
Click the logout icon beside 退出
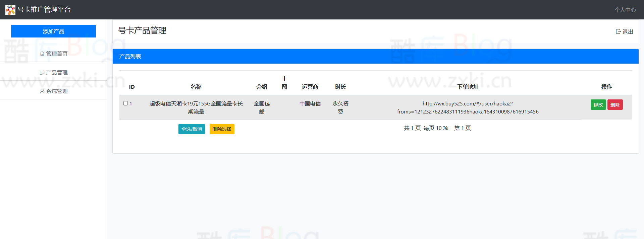click(x=618, y=31)
